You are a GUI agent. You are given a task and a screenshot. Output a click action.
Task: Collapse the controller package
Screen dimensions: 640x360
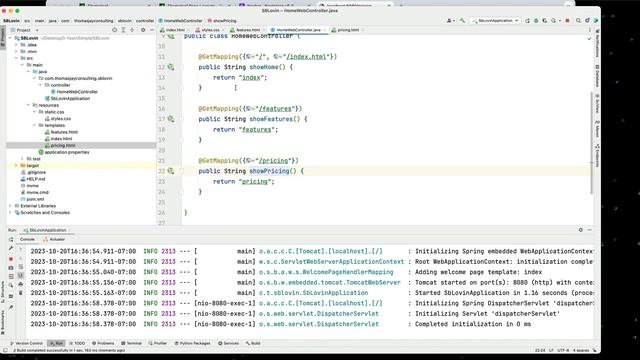click(40, 85)
